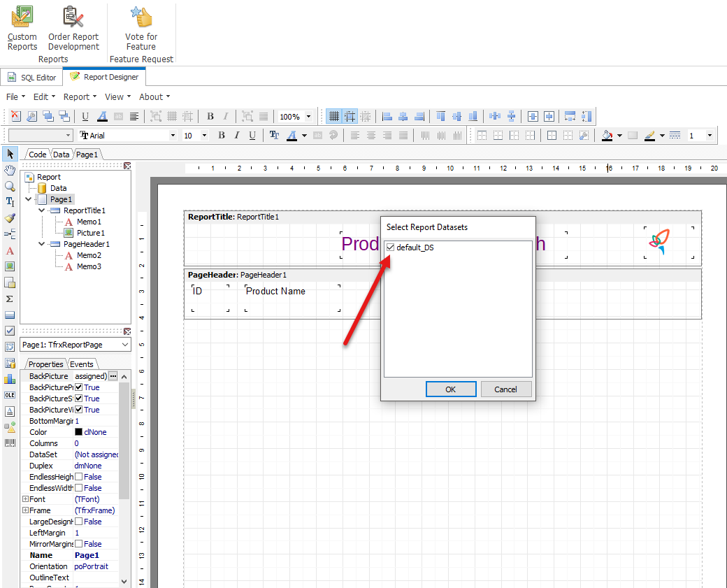Switch to the SQL Editor tab
The width and height of the screenshot is (727, 588).
[32, 77]
